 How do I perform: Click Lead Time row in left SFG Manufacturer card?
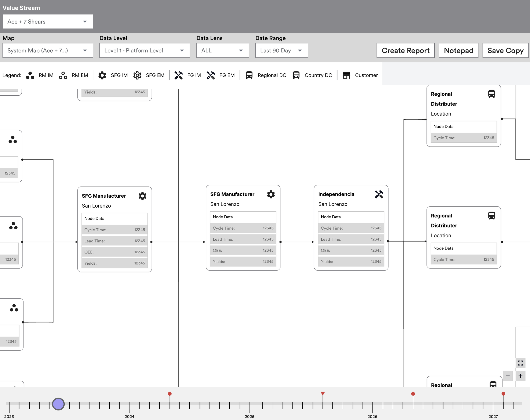pyautogui.click(x=114, y=241)
